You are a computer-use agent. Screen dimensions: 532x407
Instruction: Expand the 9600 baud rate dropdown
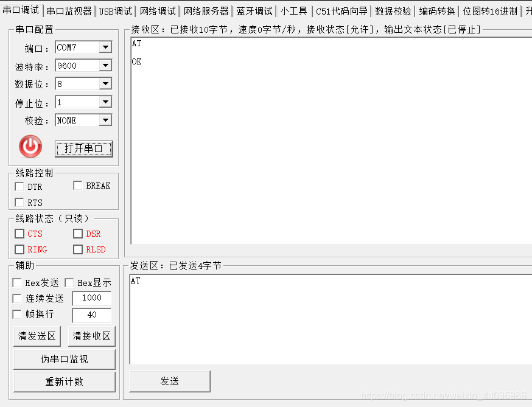pos(105,66)
